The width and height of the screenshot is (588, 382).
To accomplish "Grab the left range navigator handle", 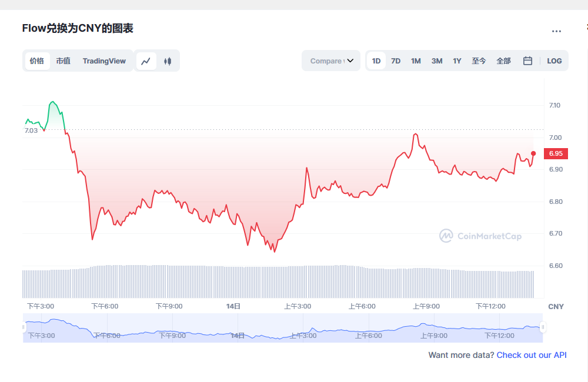I will click(x=24, y=327).
